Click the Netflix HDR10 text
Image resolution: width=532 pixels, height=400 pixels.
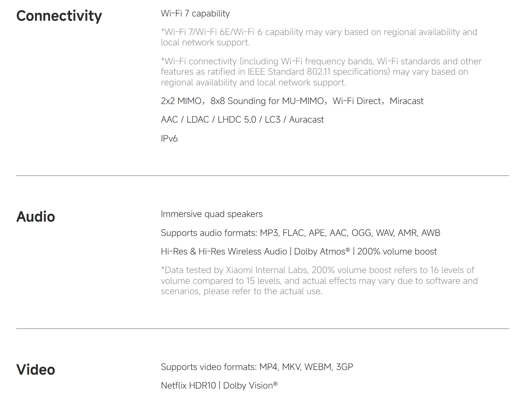click(x=188, y=386)
